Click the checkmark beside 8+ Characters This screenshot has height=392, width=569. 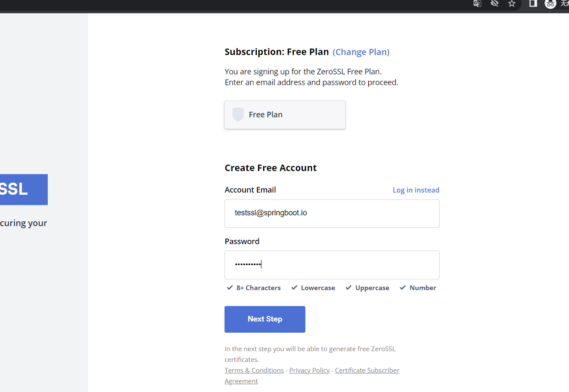pos(230,288)
